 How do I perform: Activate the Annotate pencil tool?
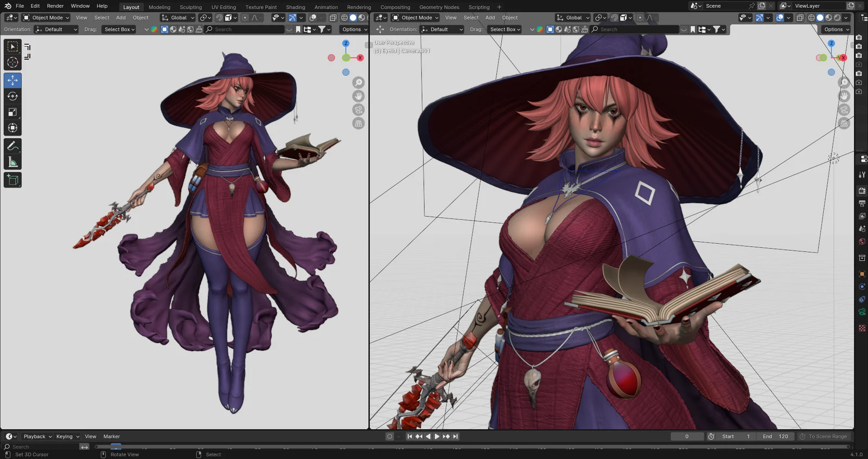click(x=12, y=146)
